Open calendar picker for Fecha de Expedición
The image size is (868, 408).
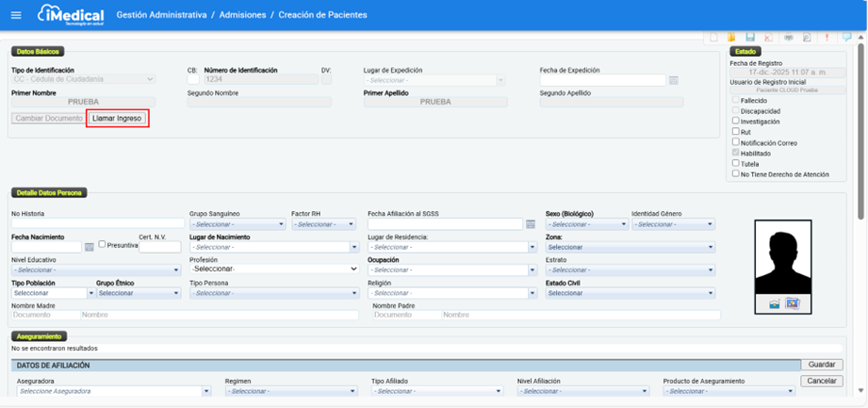tap(674, 81)
